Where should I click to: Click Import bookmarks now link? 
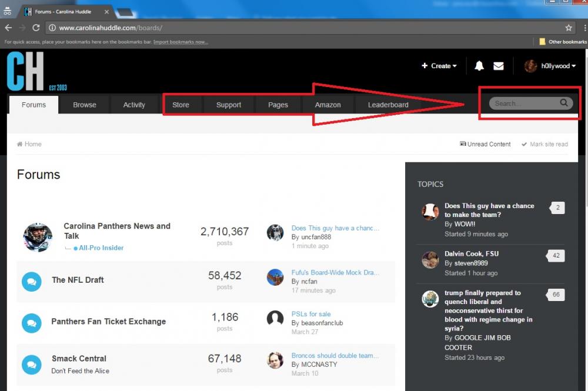(x=181, y=42)
